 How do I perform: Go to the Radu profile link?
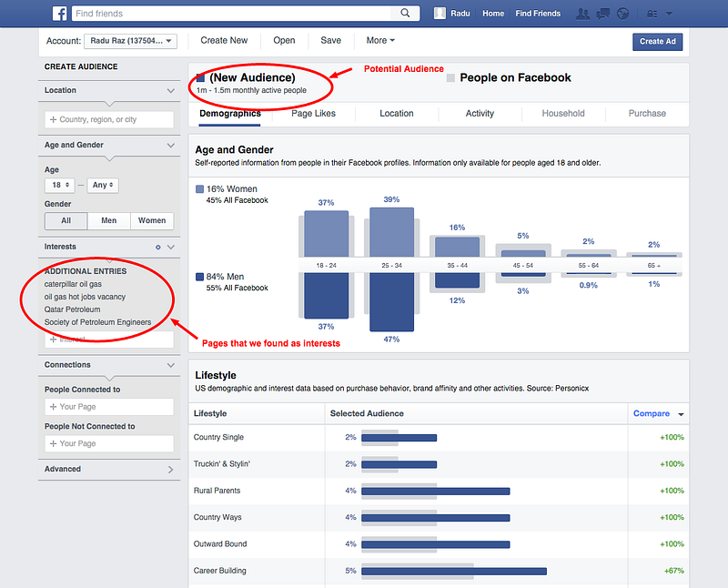pos(460,14)
